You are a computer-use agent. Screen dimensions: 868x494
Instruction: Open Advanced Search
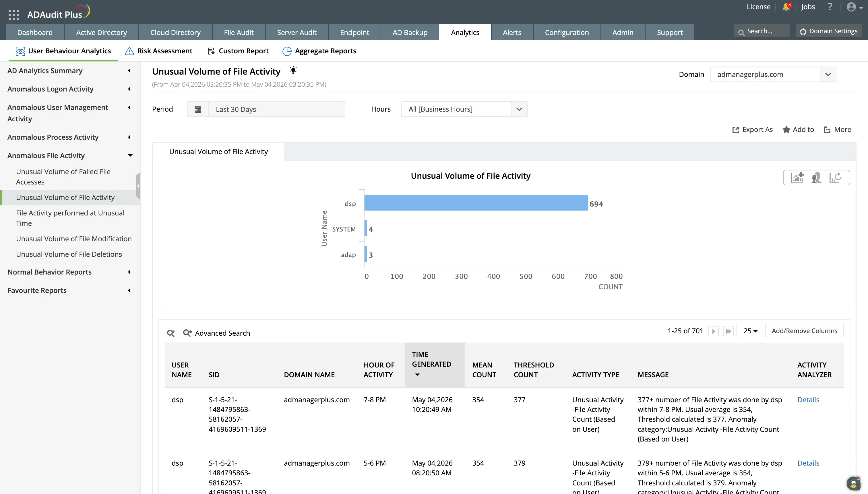(217, 333)
